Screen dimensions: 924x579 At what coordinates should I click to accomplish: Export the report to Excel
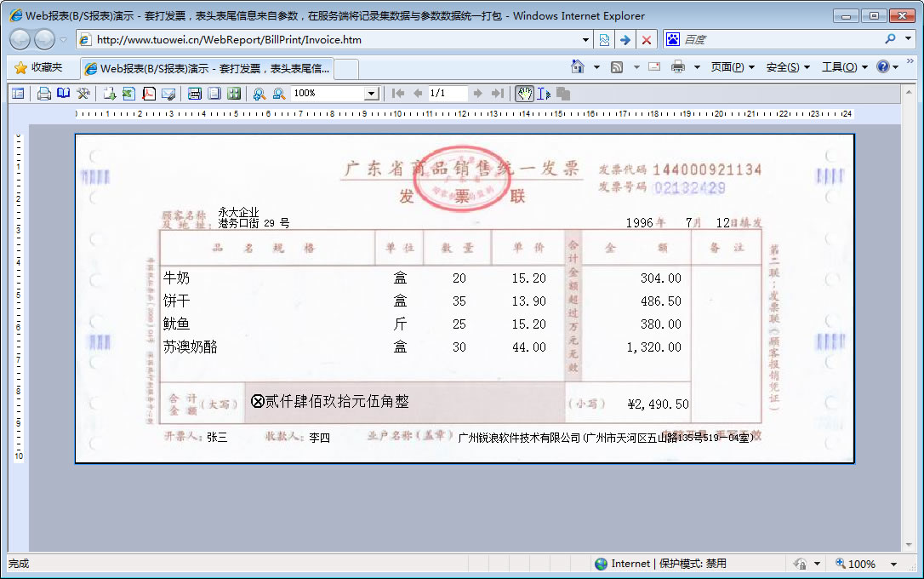coord(128,94)
